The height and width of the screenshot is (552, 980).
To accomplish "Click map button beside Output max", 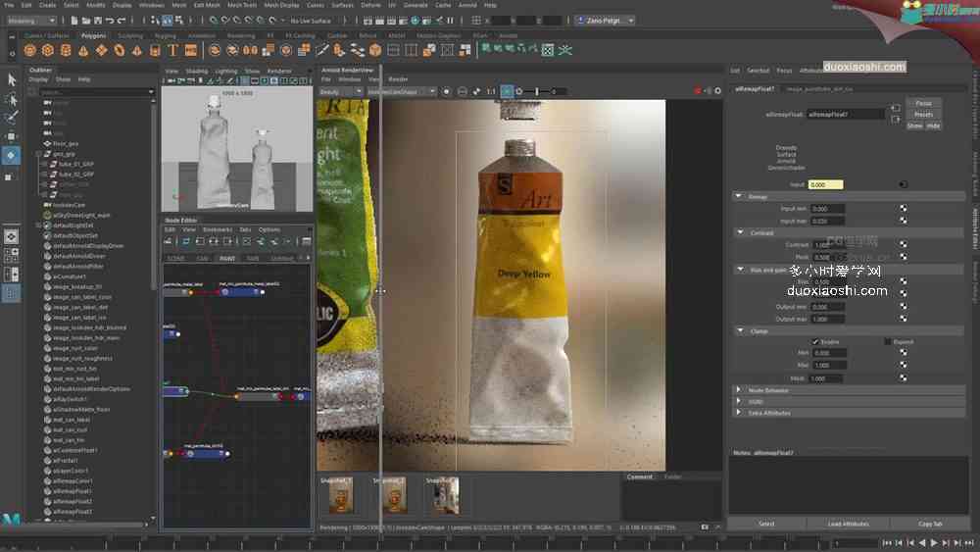I will pos(904,319).
